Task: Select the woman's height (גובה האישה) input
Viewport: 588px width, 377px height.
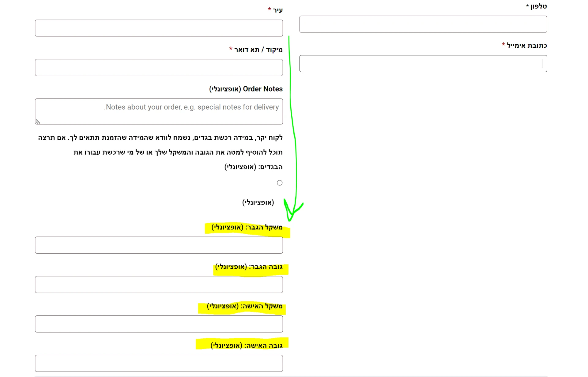Action: coord(159,364)
